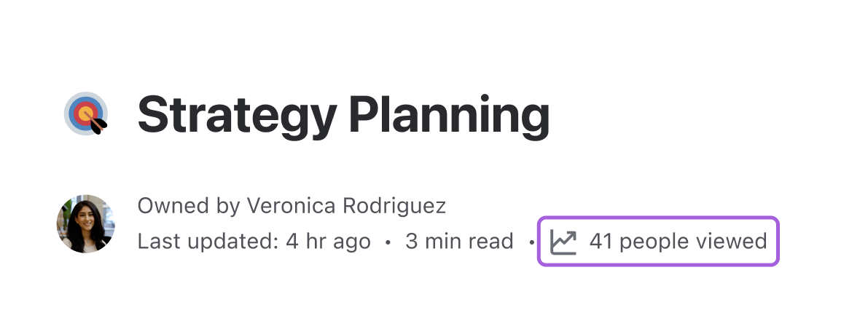
Task: Click the Owned by text label
Action: [189, 206]
